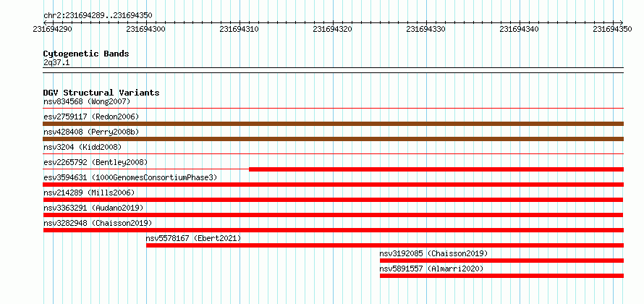Click the red nsv214289 variant bar
Viewport: 644px width, 304px height.
click(x=333, y=200)
